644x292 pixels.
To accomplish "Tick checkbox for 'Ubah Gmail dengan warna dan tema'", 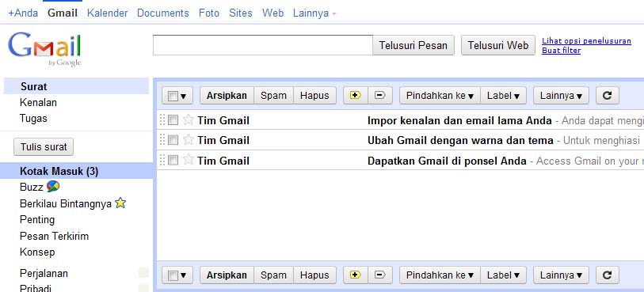I will (173, 140).
